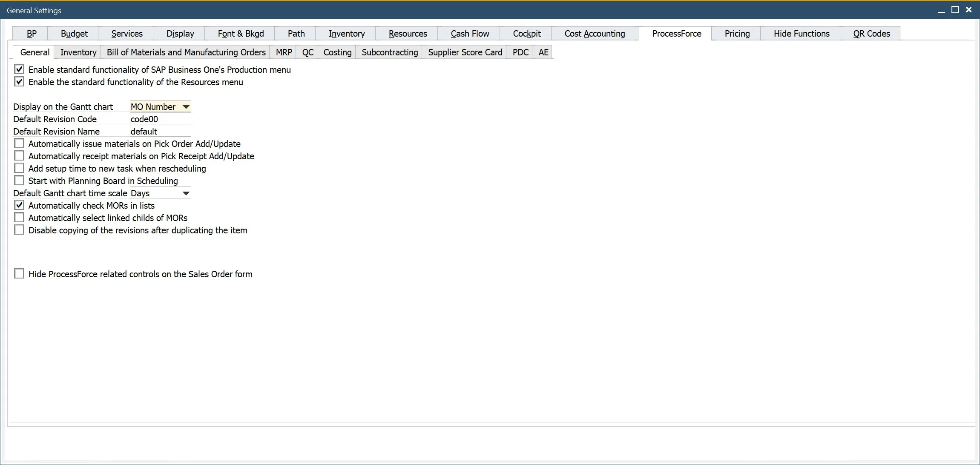Navigate to the PDC sub-tab
The width and height of the screenshot is (980, 465).
pos(520,52)
